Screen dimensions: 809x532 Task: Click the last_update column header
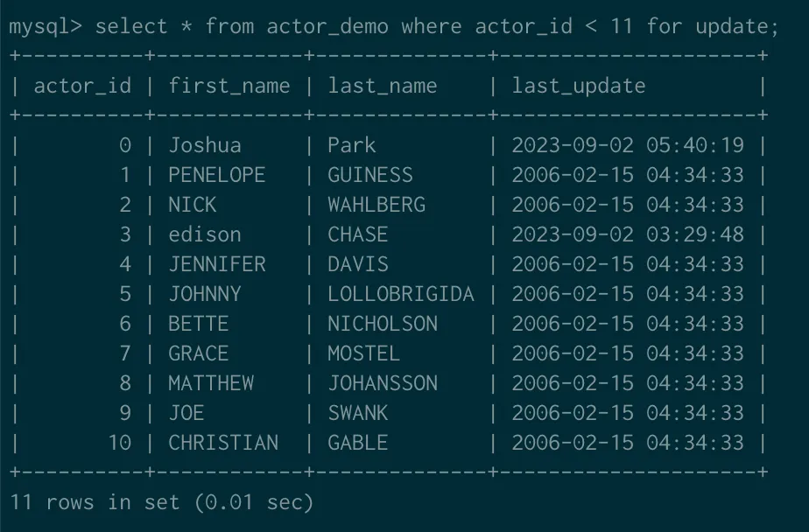tap(579, 86)
